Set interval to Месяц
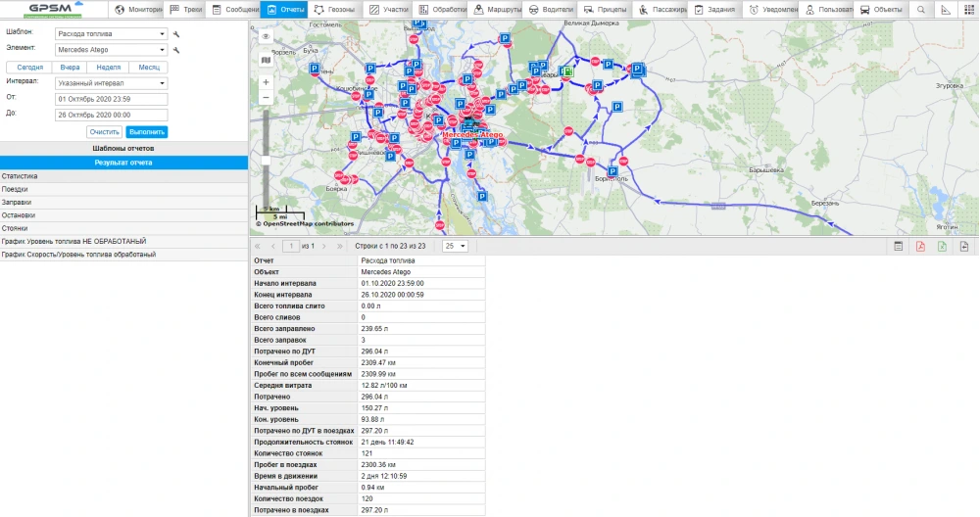Viewport: 980px width, 517px height. coord(149,68)
